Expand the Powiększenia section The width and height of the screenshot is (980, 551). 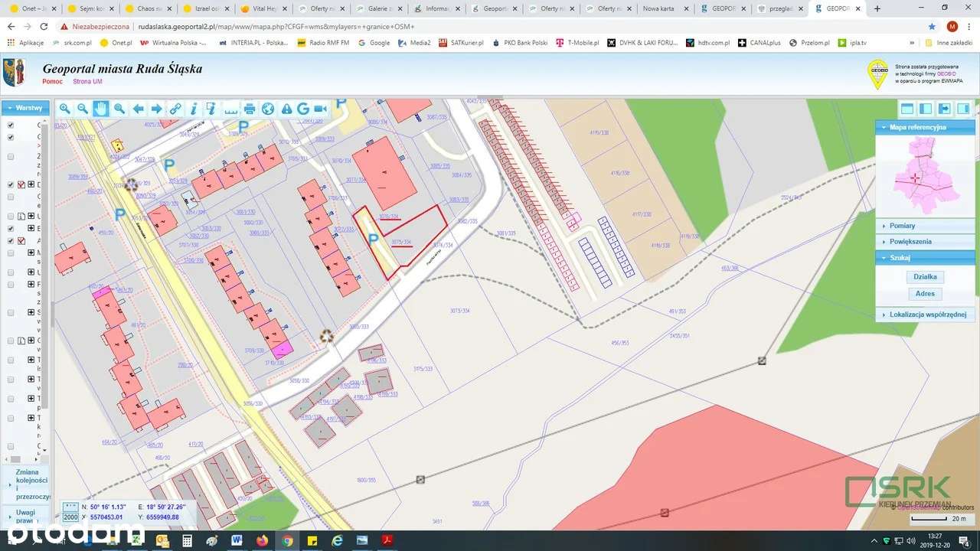pyautogui.click(x=925, y=241)
